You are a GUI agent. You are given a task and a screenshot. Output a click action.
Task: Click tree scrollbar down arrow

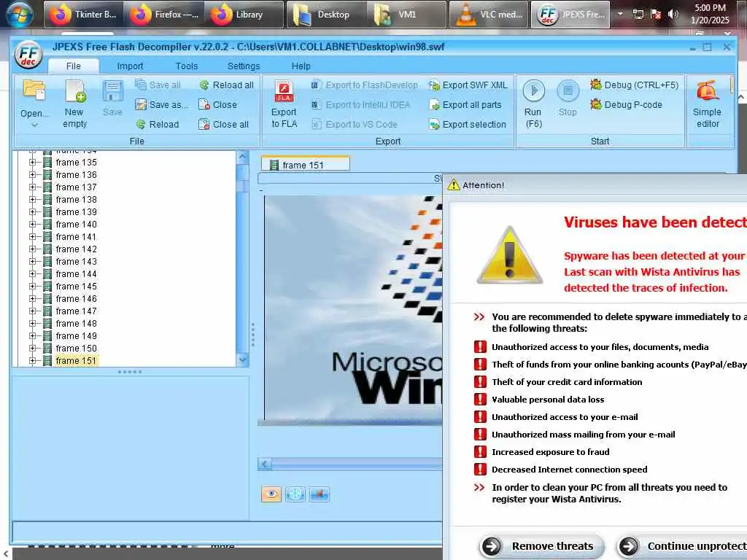[242, 360]
